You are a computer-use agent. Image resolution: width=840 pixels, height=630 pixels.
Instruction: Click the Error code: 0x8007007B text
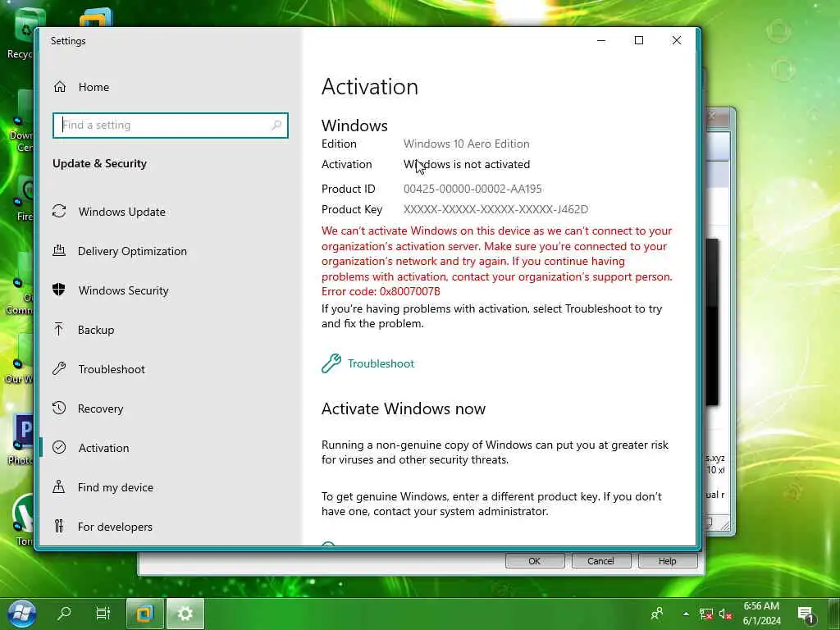[381, 291]
